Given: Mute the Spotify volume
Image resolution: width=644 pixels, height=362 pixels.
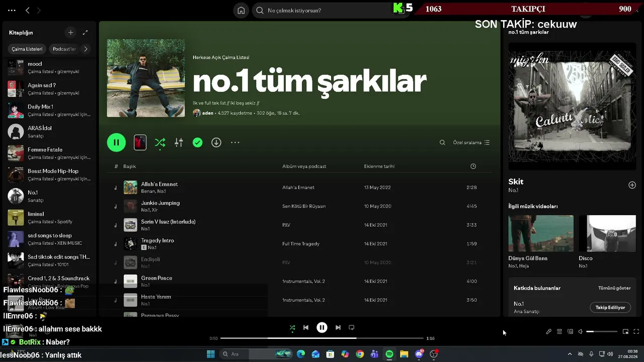Looking at the screenshot, I should 580,331.
